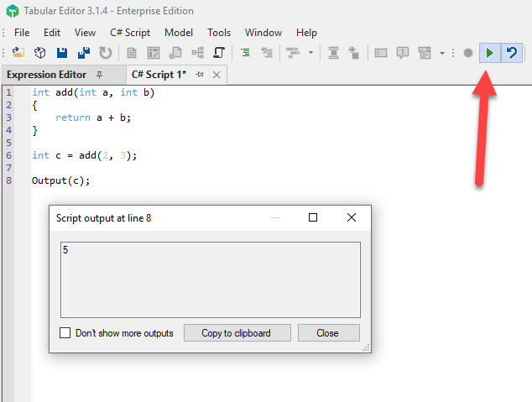Screen dimensions: 532x402
Task: Click the Save All double-floppy icon
Action: 83,53
